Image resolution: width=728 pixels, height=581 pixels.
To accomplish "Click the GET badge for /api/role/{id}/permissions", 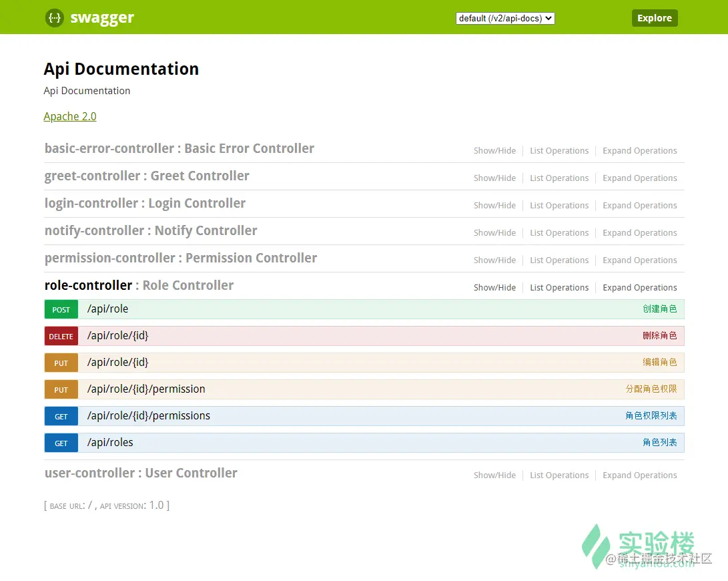I will (61, 417).
